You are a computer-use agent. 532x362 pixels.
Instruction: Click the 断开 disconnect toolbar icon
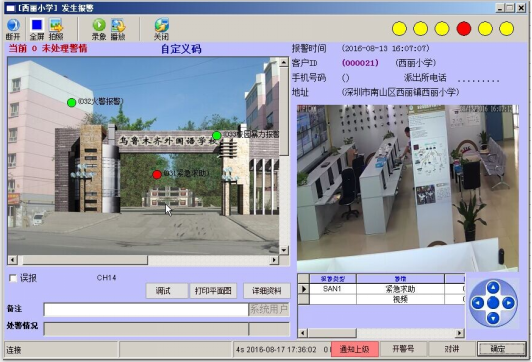click(x=13, y=29)
